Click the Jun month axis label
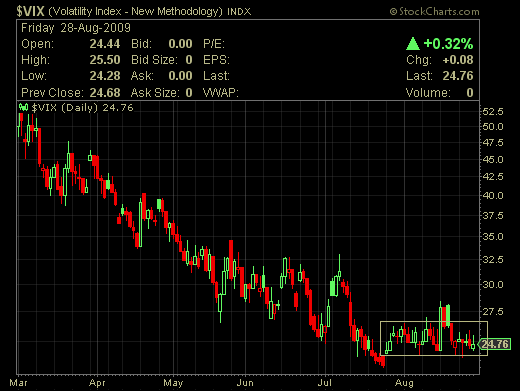The image size is (520, 391). 245,383
